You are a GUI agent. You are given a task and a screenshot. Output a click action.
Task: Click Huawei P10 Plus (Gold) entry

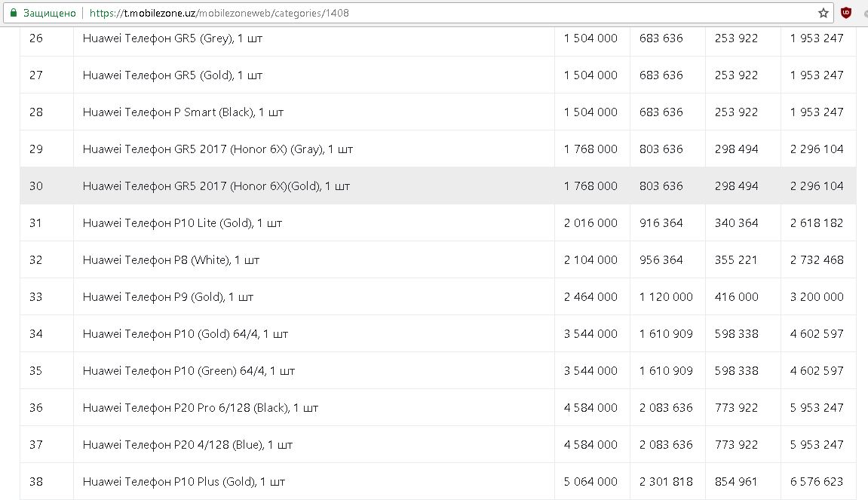click(184, 481)
